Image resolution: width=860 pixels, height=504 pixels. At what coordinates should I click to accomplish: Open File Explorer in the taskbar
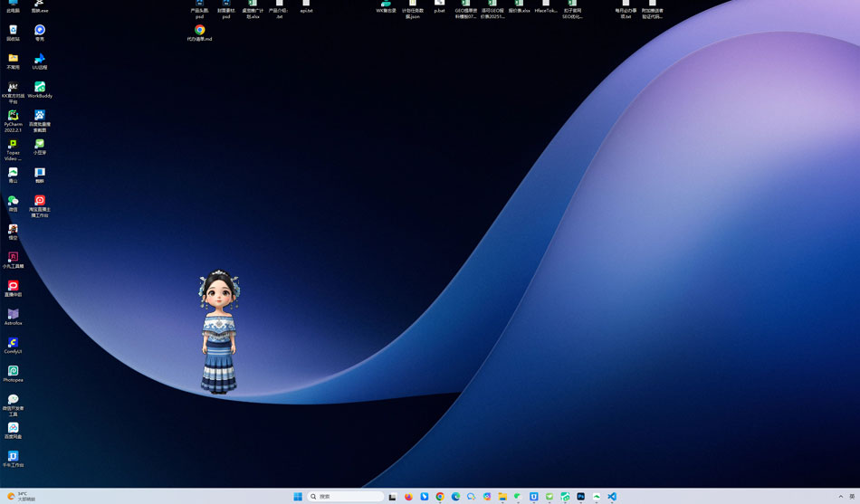[502, 497]
